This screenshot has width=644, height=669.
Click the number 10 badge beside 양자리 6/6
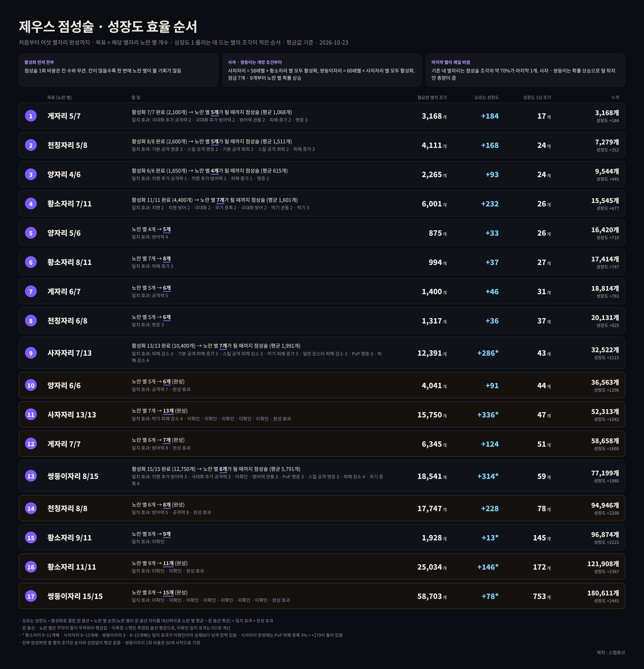coord(31,385)
